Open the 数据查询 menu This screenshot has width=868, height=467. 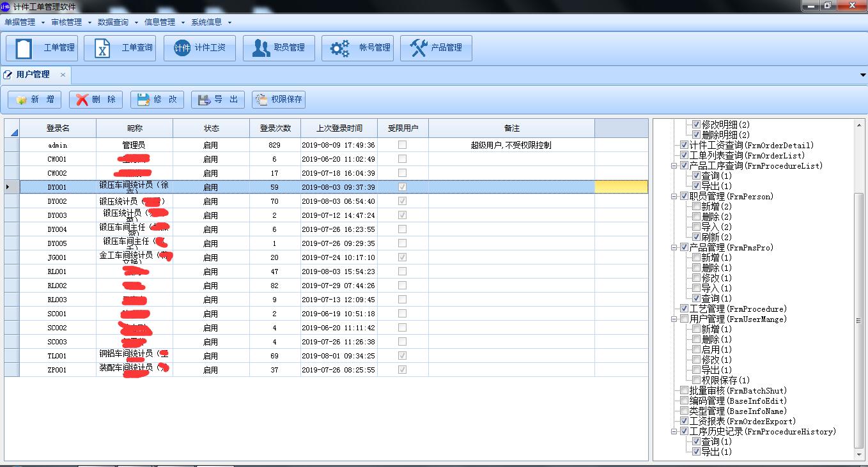[x=117, y=22]
